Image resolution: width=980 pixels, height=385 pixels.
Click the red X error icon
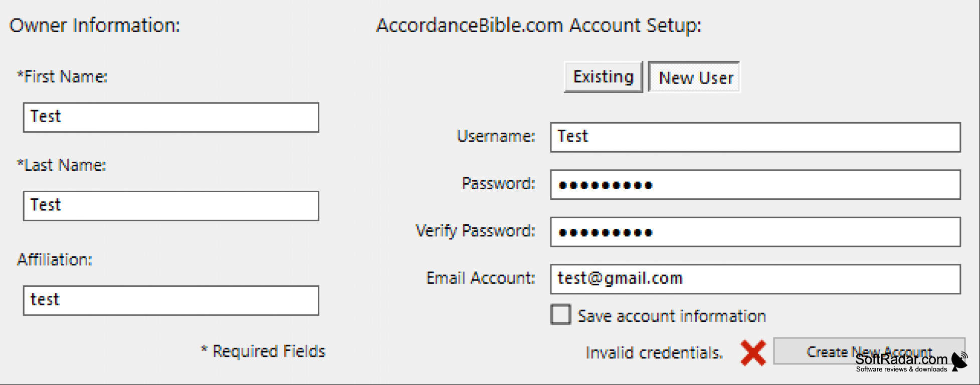click(753, 353)
